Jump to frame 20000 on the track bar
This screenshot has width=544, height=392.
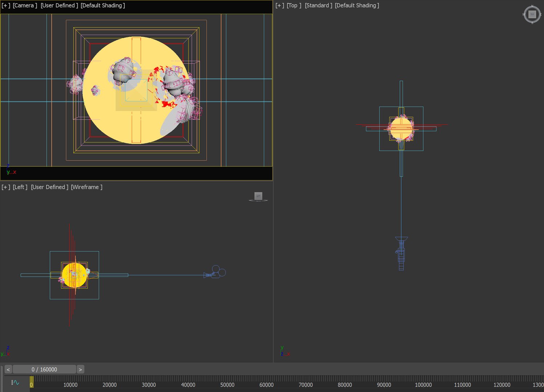110,385
